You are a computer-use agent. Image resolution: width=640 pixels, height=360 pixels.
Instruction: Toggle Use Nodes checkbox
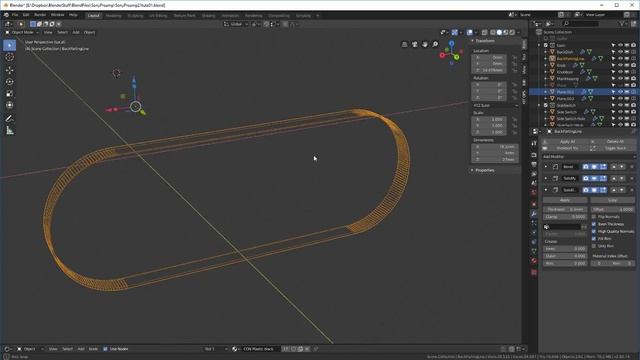click(x=105, y=349)
